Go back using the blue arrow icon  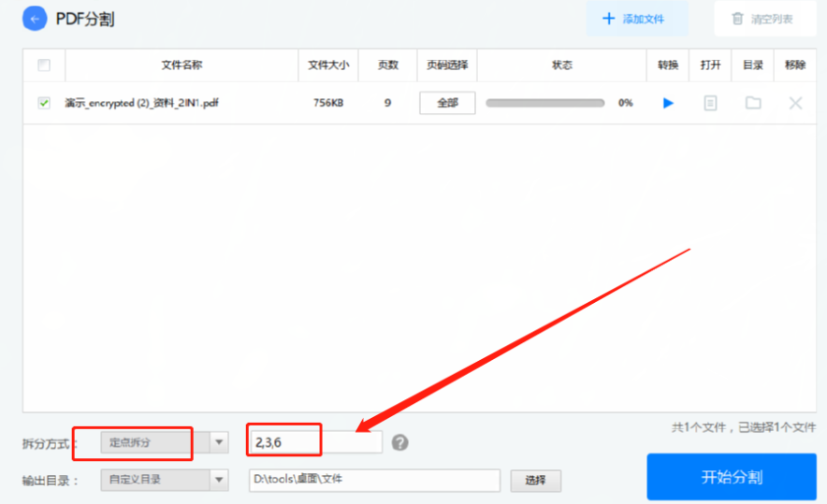tap(35, 20)
